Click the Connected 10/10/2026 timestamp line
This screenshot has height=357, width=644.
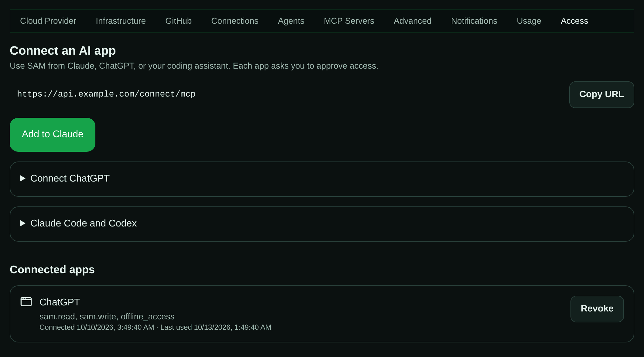coord(155,327)
